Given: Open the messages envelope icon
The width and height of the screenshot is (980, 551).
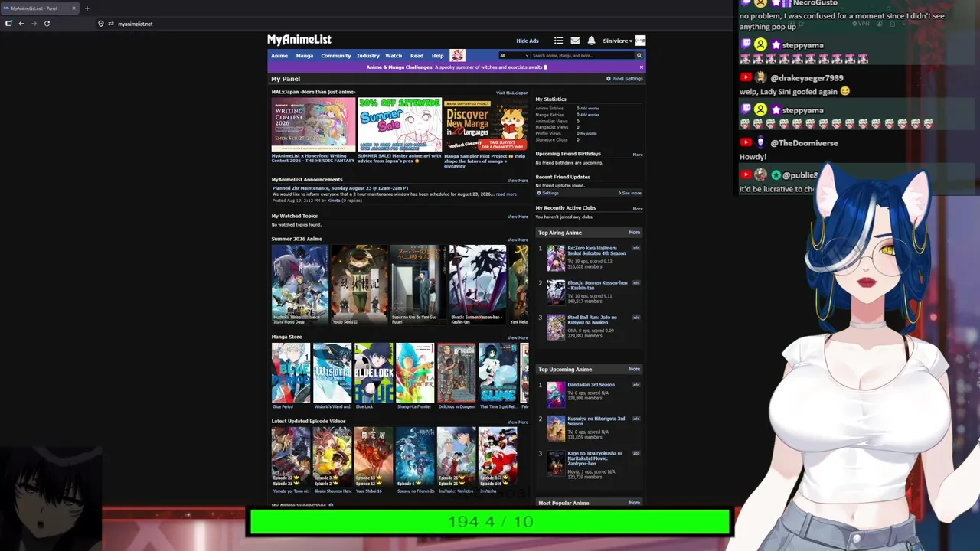Looking at the screenshot, I should click(x=575, y=41).
